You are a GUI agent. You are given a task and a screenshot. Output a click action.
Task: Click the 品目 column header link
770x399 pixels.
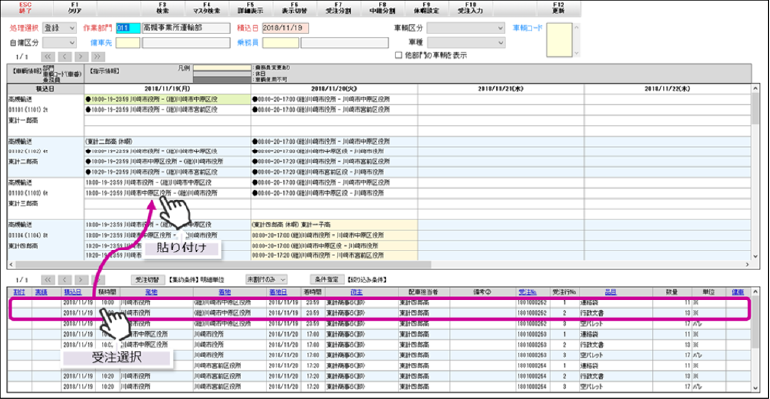pyautogui.click(x=610, y=292)
